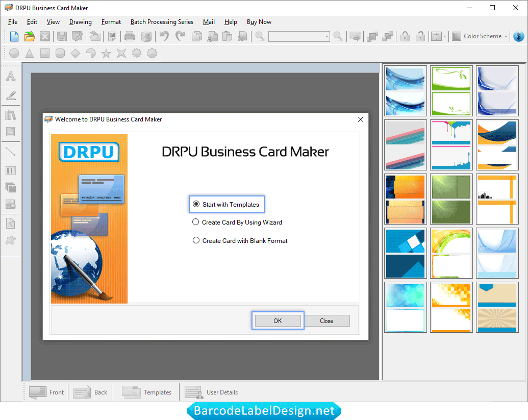The width and height of the screenshot is (528, 420).
Task: Open the zoom level combo box
Action: [299, 36]
